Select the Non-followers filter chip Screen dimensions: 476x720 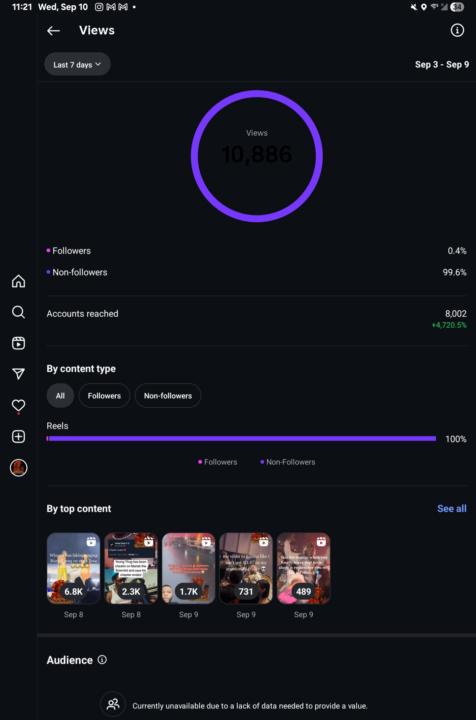[x=168, y=396]
